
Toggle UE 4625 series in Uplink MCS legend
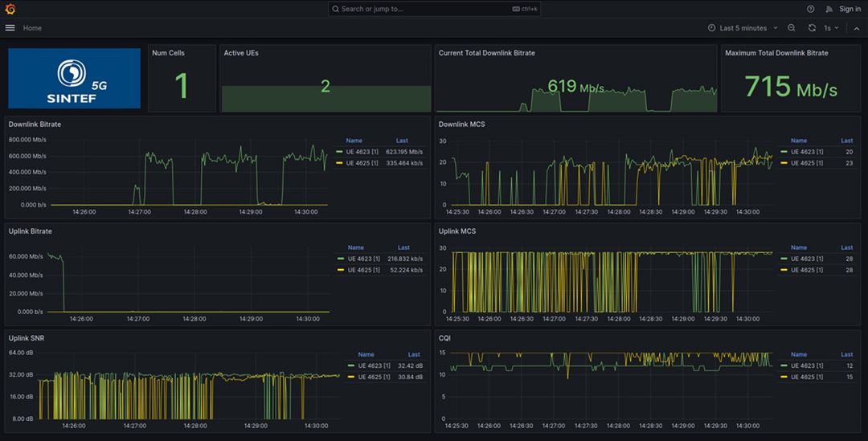click(x=806, y=270)
